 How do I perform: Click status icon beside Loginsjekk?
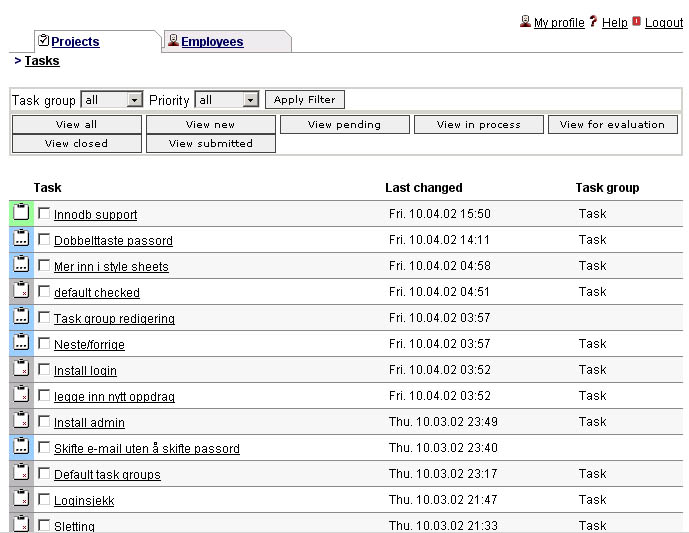point(21,497)
